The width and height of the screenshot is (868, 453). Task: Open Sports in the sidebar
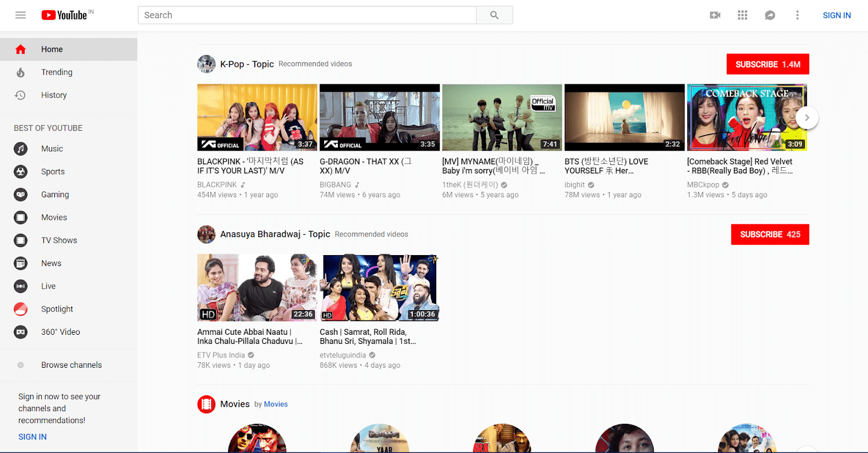pos(69,172)
